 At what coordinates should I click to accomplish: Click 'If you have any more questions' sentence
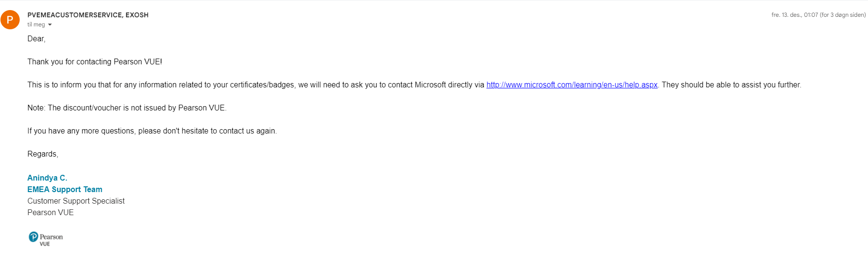[152, 131]
